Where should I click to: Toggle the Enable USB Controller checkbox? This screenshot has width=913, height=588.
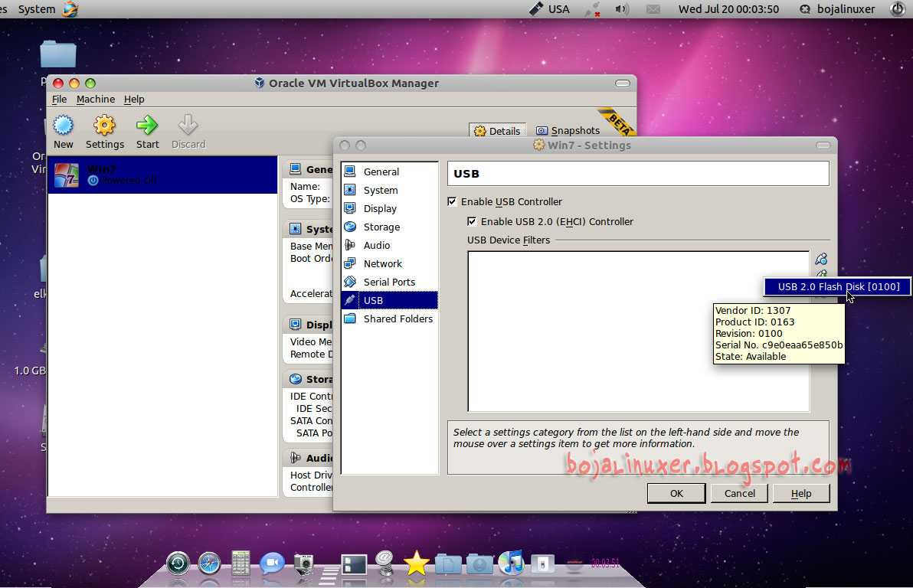pos(452,201)
